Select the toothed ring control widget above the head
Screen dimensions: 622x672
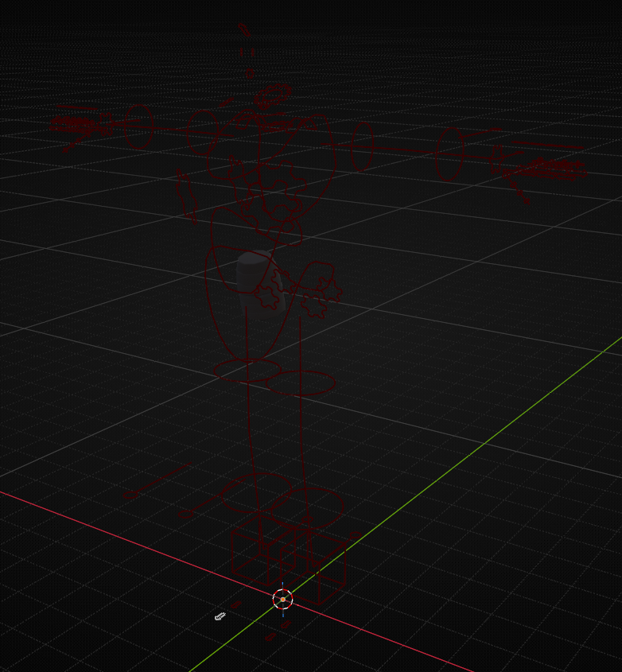[x=273, y=95]
